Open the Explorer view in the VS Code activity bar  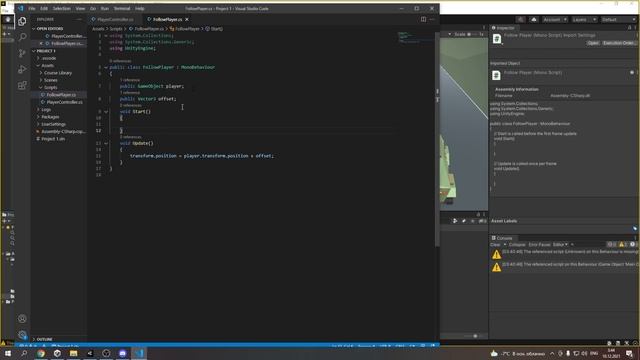point(22,21)
